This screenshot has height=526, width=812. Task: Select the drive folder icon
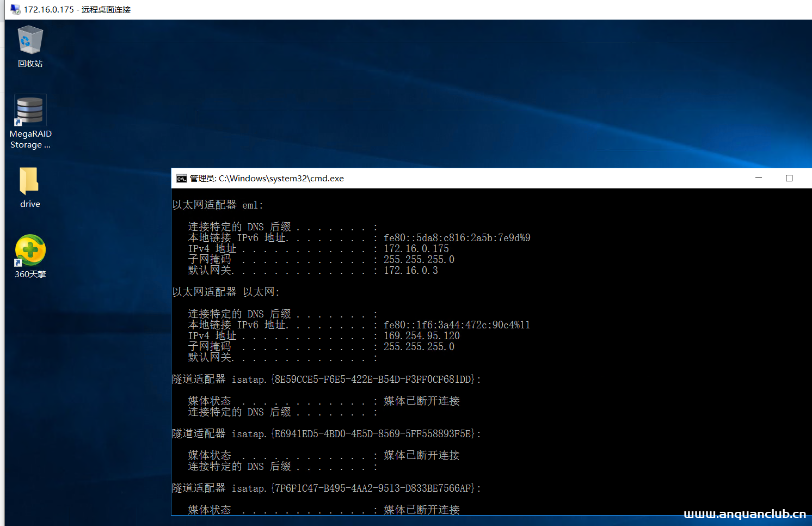point(29,181)
